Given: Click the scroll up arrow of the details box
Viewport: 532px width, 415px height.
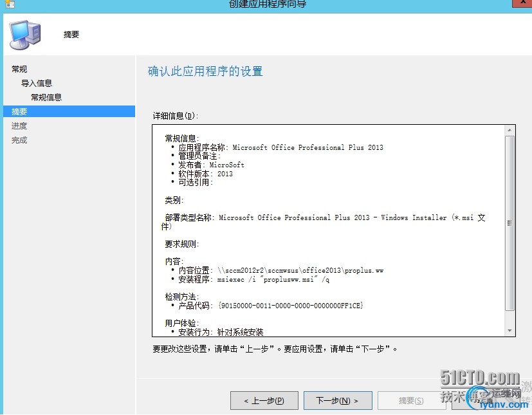Looking at the screenshot, I should (x=509, y=130).
